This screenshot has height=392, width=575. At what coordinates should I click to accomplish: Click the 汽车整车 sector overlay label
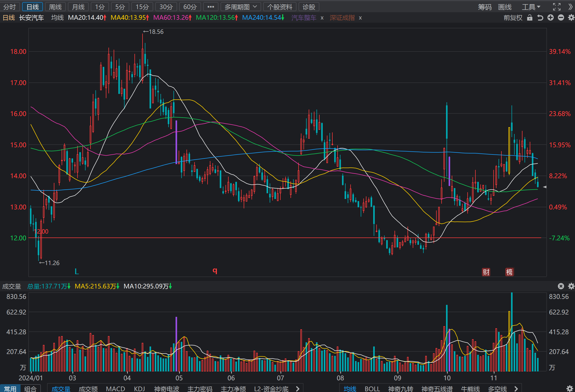304,18
